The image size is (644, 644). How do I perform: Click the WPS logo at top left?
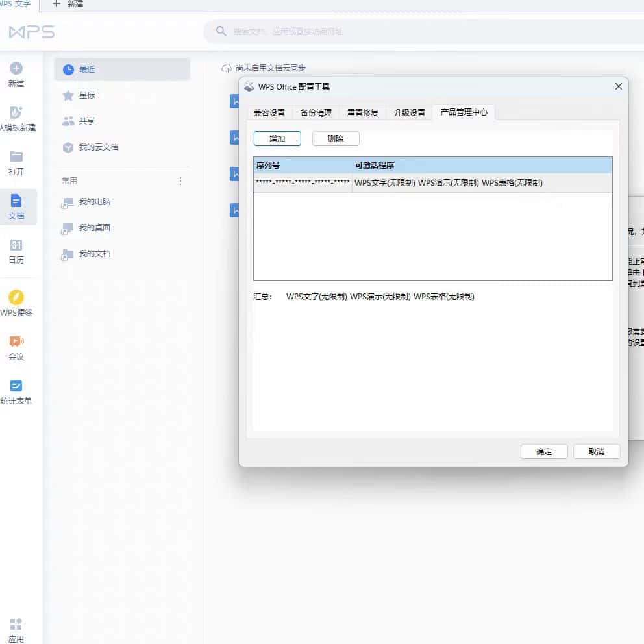pyautogui.click(x=32, y=32)
